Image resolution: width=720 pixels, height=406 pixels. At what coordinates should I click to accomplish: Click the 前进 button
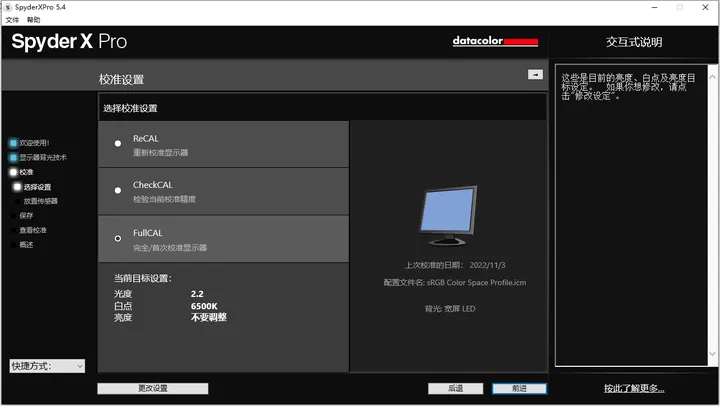(x=519, y=389)
